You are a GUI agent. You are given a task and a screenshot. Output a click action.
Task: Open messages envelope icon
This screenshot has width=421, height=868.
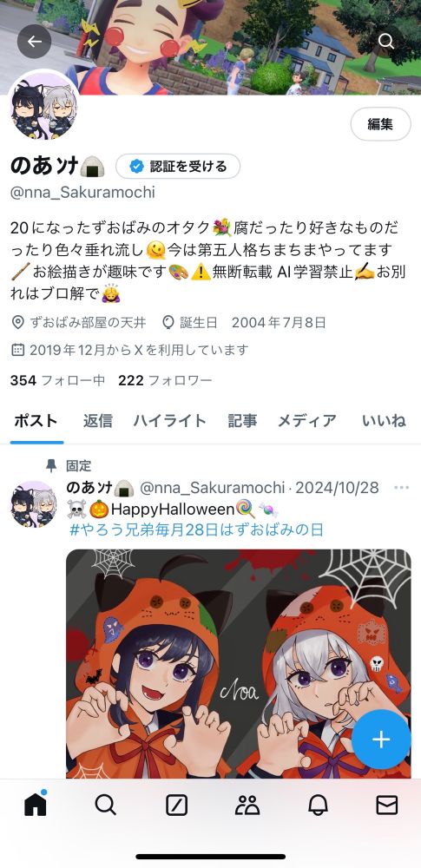click(x=386, y=806)
